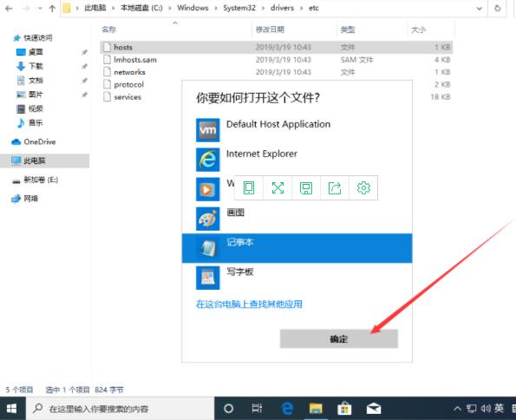
Task: Select Internet Explorer in the open-with list
Action: click(297, 160)
